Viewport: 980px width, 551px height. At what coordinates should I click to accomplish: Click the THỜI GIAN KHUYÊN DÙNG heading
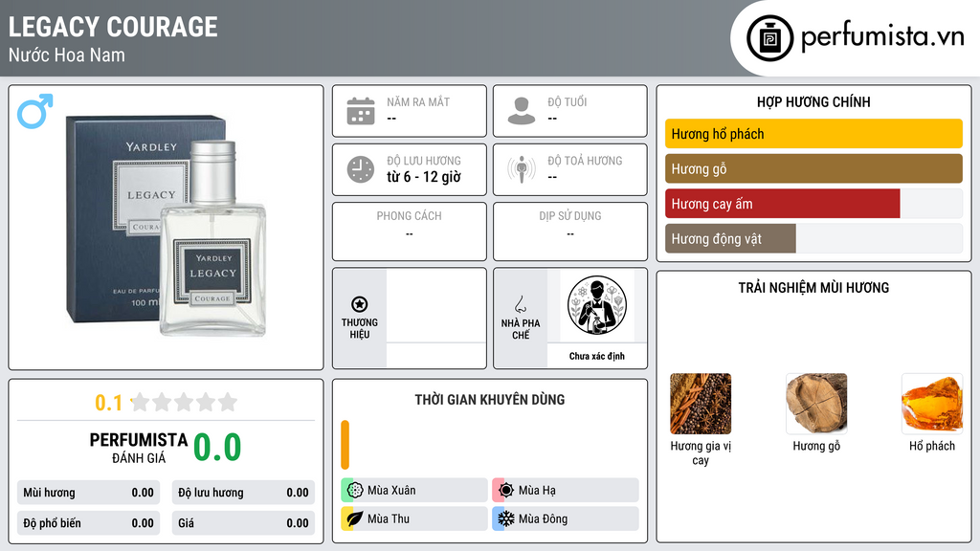[490, 400]
